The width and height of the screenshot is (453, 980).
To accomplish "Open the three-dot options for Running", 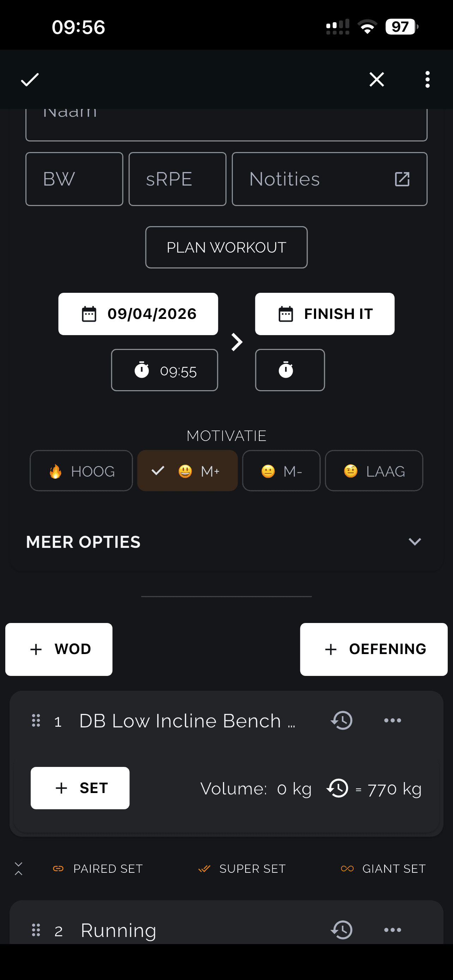I will pyautogui.click(x=392, y=930).
